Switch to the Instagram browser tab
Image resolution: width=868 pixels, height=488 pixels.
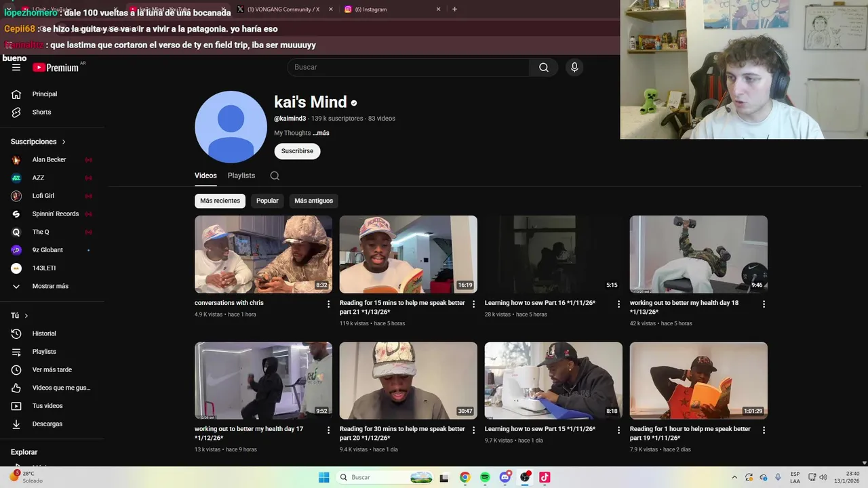click(x=374, y=9)
